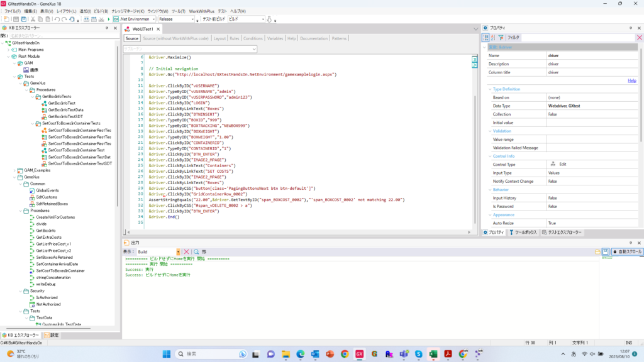This screenshot has height=362, width=644.
Task: Select the GetBoxInfoTestData tree item
Action: coord(65,110)
